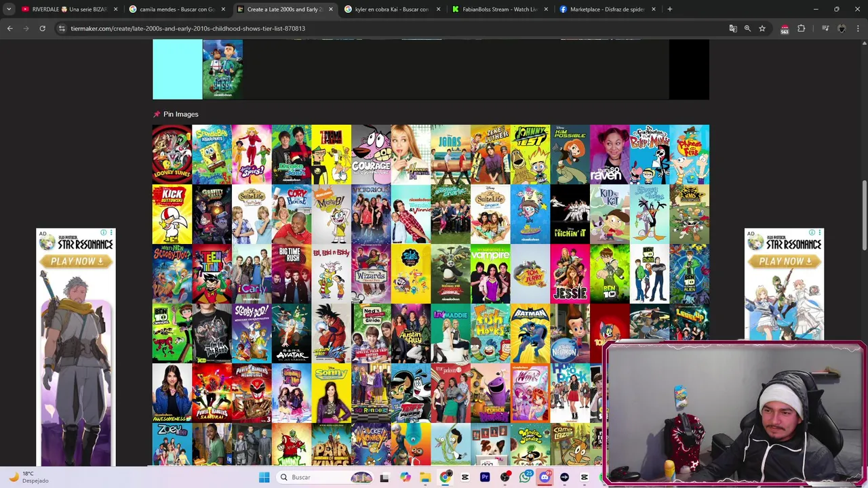Image resolution: width=868 pixels, height=488 pixels.
Task: Click the page vertical scrollbar thumb
Action: 864,214
